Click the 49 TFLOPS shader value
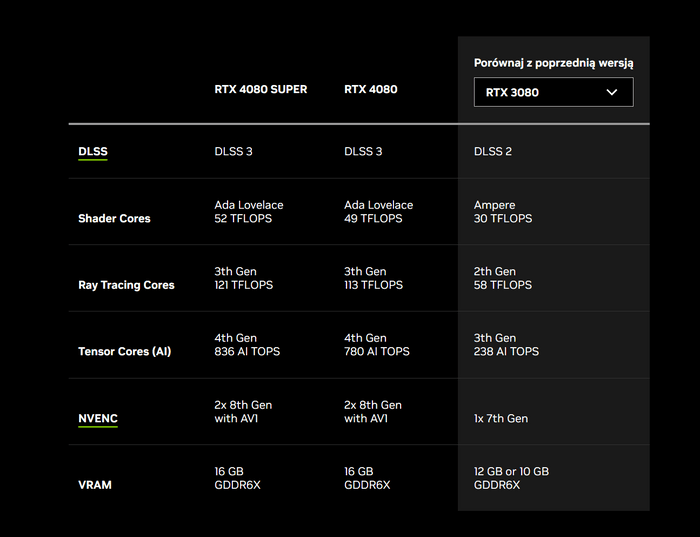 point(373,218)
